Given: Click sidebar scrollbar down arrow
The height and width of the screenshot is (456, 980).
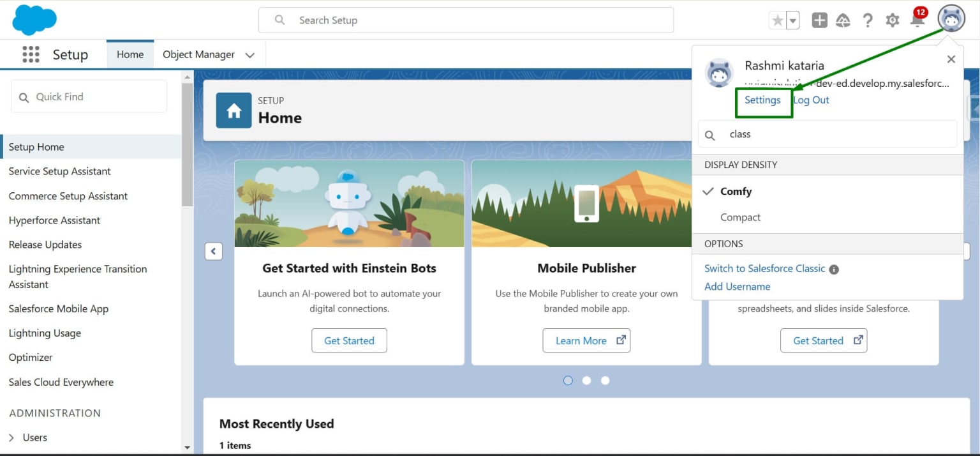Looking at the screenshot, I should pyautogui.click(x=187, y=448).
